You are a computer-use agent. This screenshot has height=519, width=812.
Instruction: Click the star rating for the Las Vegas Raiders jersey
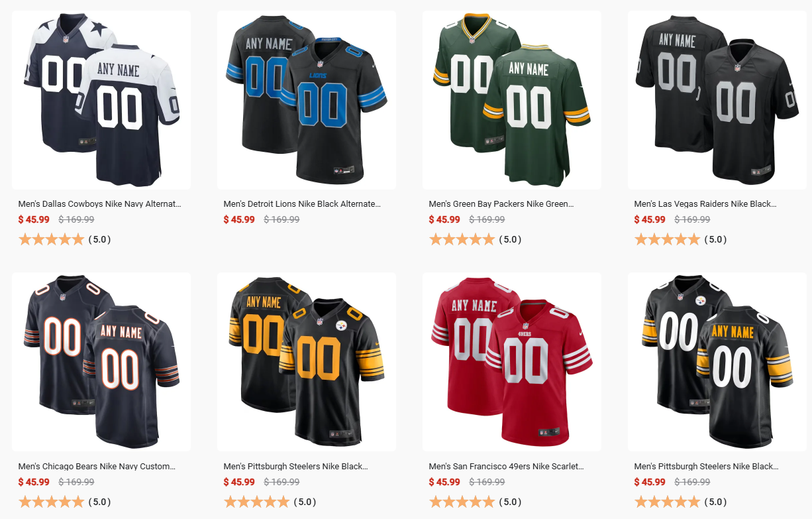click(667, 239)
